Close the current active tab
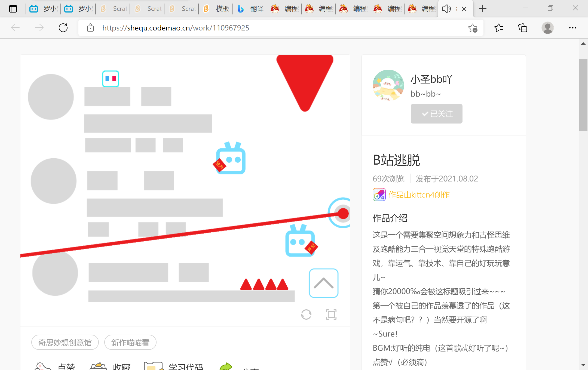The height and width of the screenshot is (370, 588). [x=464, y=9]
